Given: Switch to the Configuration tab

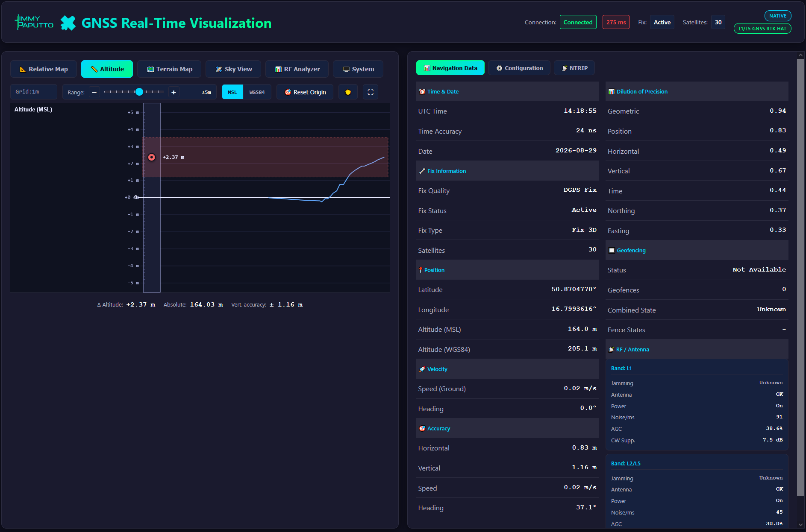Looking at the screenshot, I should [519, 68].
